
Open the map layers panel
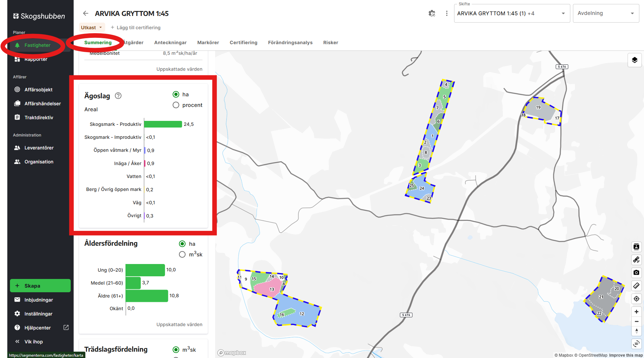635,60
